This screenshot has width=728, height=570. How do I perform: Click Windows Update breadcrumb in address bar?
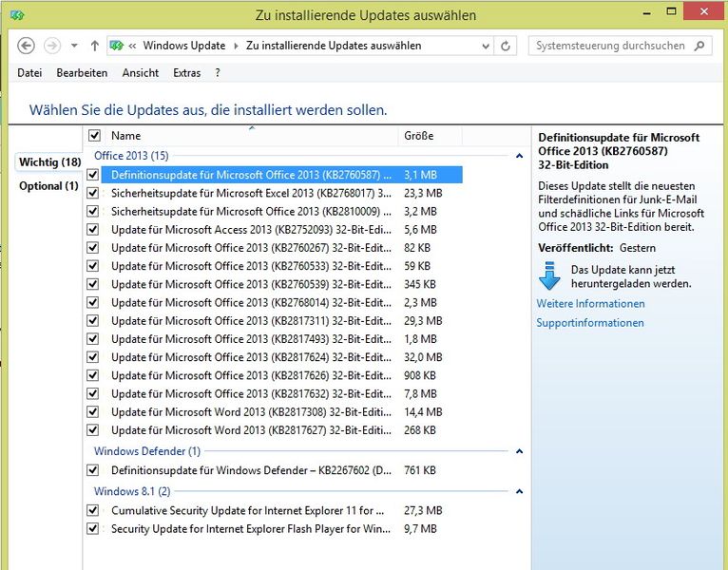coord(184,46)
